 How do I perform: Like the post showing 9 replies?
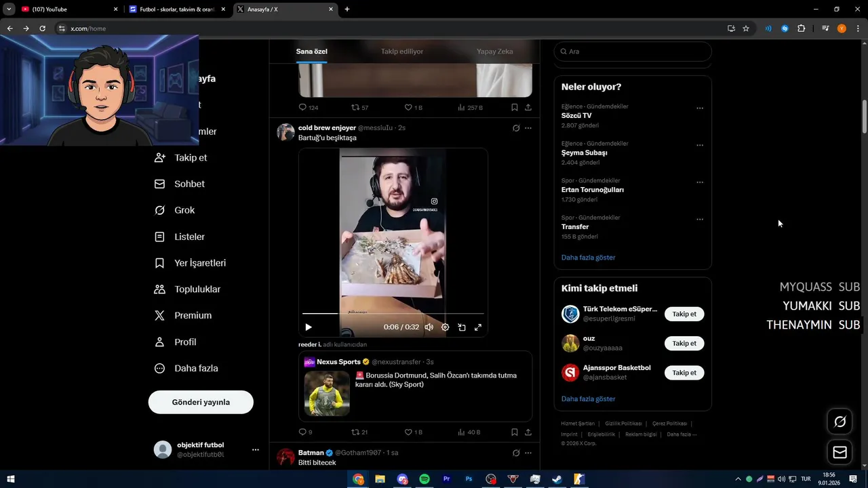(413, 432)
